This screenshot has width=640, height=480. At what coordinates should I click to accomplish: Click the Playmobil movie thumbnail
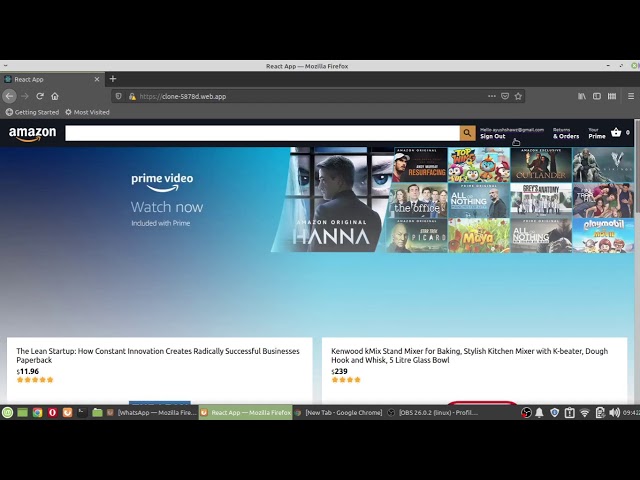603,236
